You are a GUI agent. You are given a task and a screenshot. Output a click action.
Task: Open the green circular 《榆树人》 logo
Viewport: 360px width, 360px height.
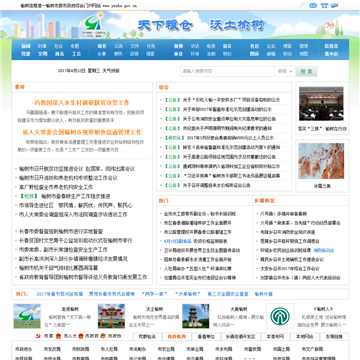(x=280, y=316)
